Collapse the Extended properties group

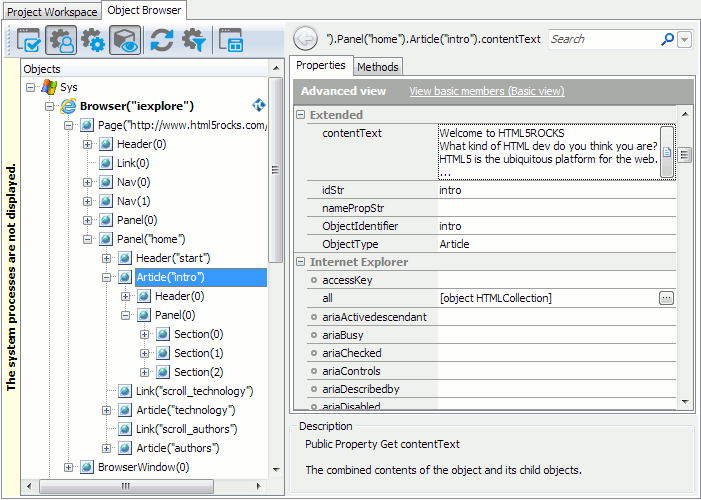point(301,115)
